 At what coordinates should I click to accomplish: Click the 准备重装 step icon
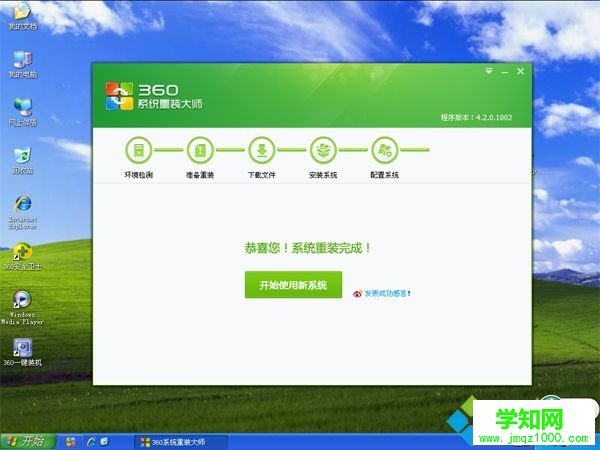coord(200,150)
